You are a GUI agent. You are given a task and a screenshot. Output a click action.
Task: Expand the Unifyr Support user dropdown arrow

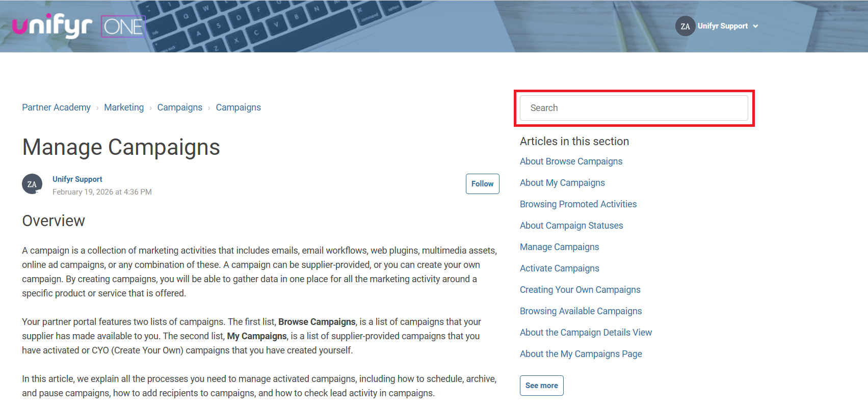point(755,26)
